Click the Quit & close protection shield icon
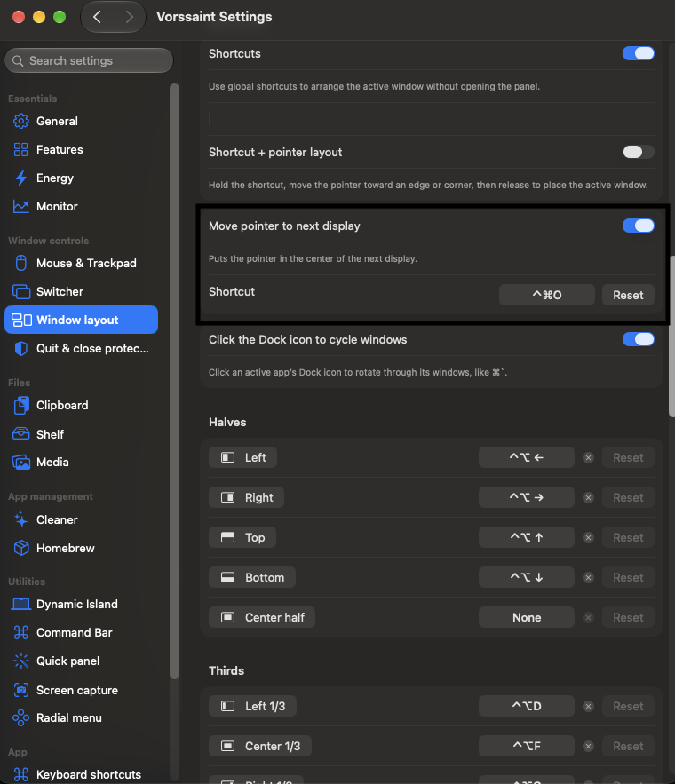This screenshot has height=784, width=675. point(21,349)
